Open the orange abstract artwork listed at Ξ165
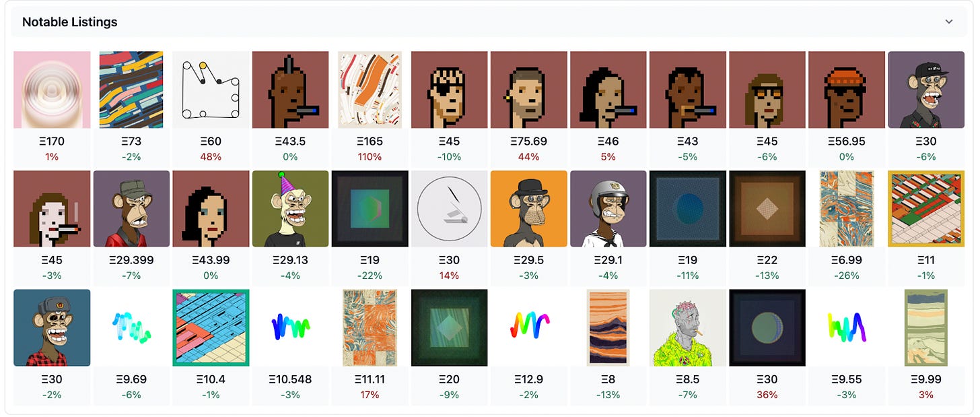Viewport: 980px width, 417px height. (x=370, y=90)
